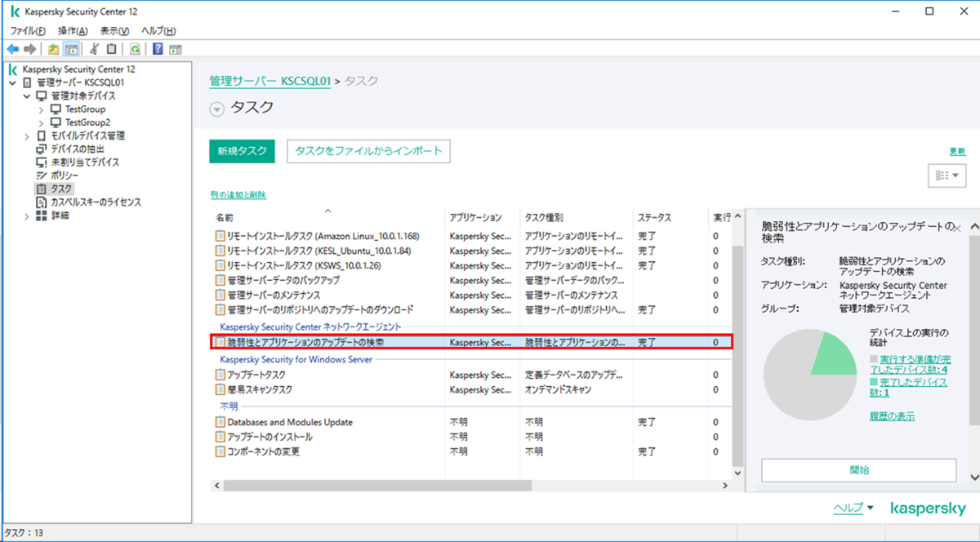Image resolution: width=980 pixels, height=542 pixels.
Task: Expand the TestGroup2 tree node
Action: click(42, 122)
